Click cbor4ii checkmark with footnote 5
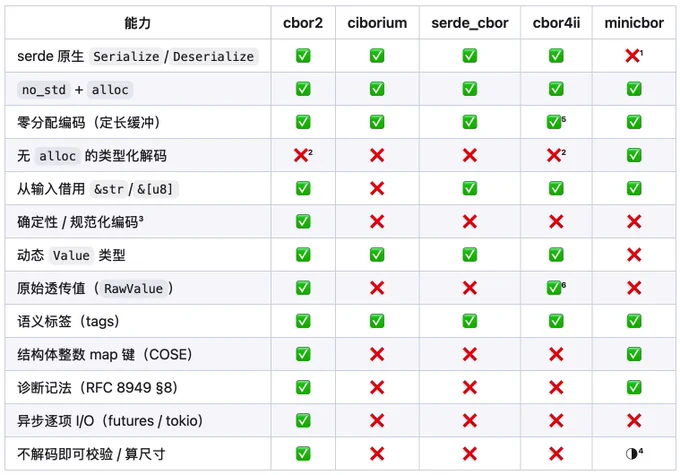 [x=553, y=122]
